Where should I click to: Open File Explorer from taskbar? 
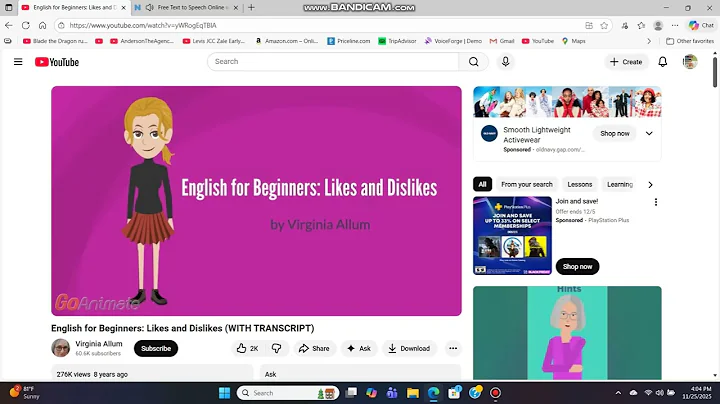pos(413,393)
